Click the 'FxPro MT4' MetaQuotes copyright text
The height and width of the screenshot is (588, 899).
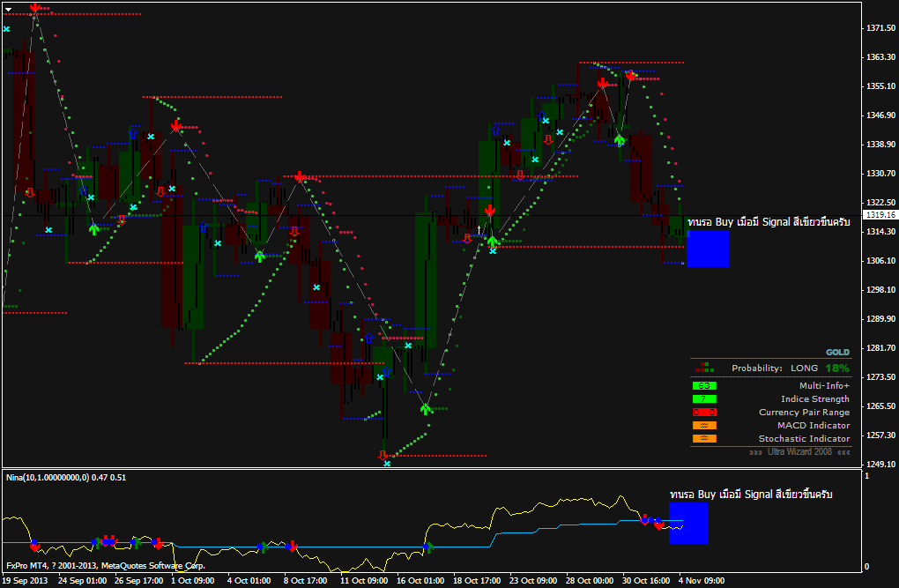106,566
